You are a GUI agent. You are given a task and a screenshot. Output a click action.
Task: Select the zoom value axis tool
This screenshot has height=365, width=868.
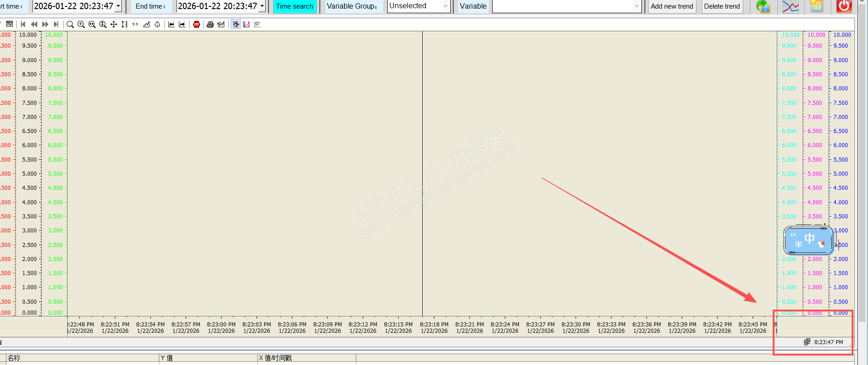103,24
